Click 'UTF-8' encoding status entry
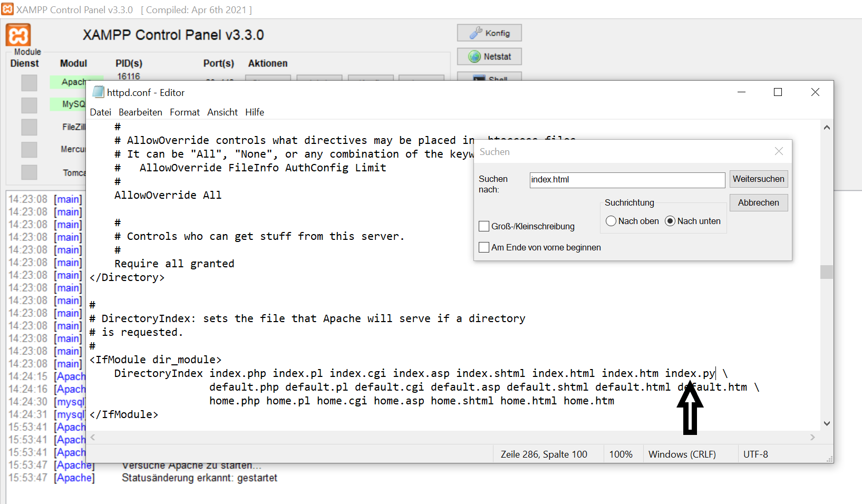 click(x=756, y=454)
